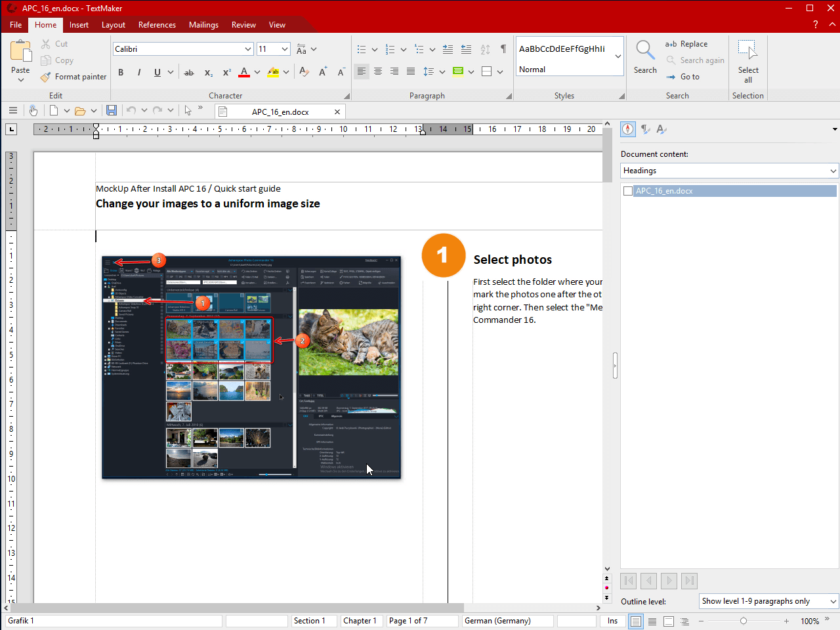Switch to the Review ribbon tab
Viewport: 840px width, 630px height.
click(243, 25)
